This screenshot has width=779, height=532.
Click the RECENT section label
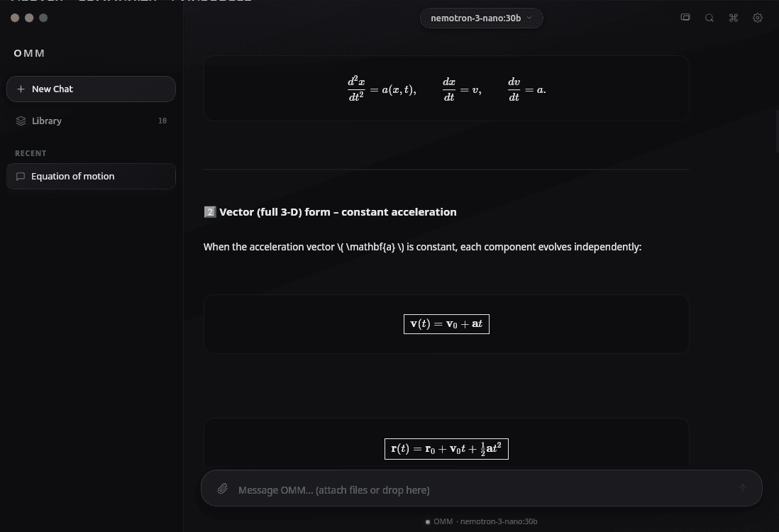coord(31,153)
